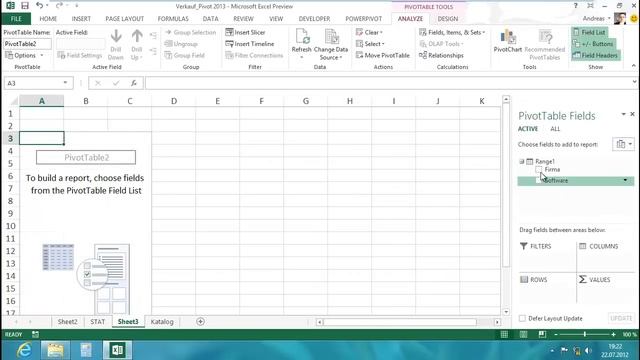Open the Name Box dropdown arrow
Screen dimensions: 640x360
65,83
